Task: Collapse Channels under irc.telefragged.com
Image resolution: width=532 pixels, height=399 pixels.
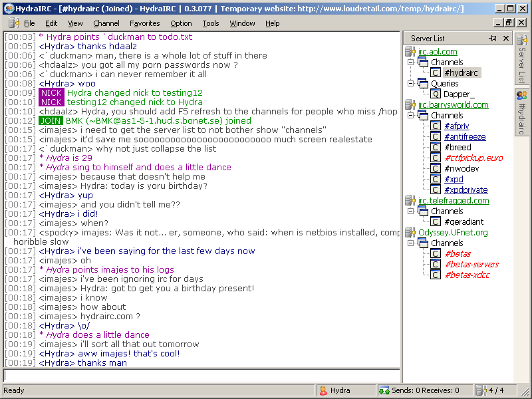Action: click(410, 211)
